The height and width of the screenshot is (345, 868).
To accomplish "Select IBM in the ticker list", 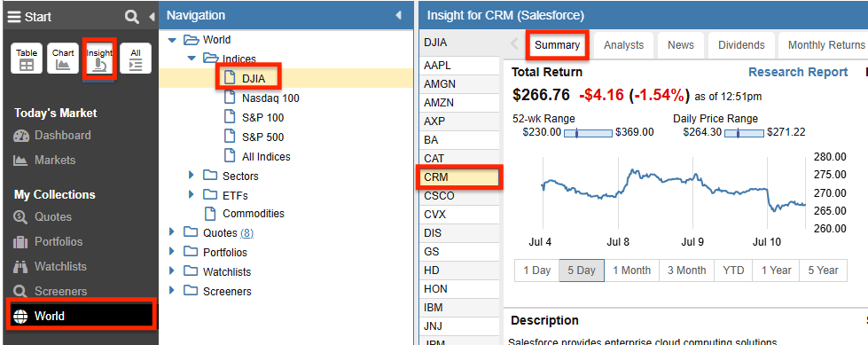I will (x=459, y=308).
